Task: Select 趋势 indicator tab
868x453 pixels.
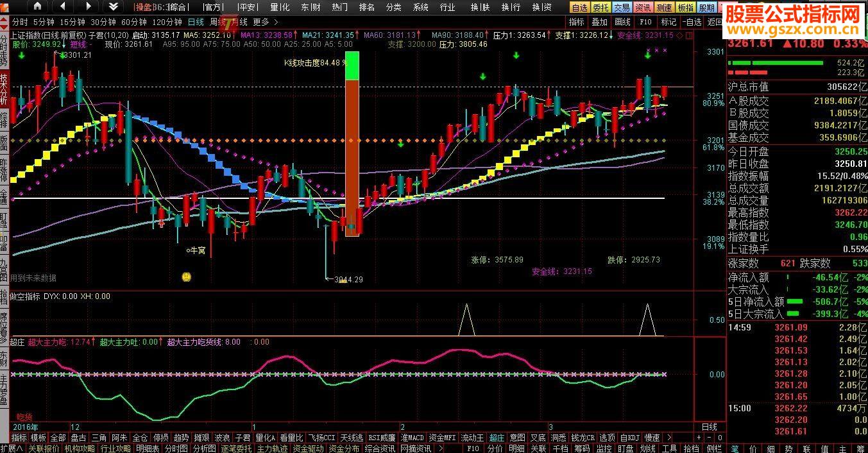Action: tap(182, 438)
